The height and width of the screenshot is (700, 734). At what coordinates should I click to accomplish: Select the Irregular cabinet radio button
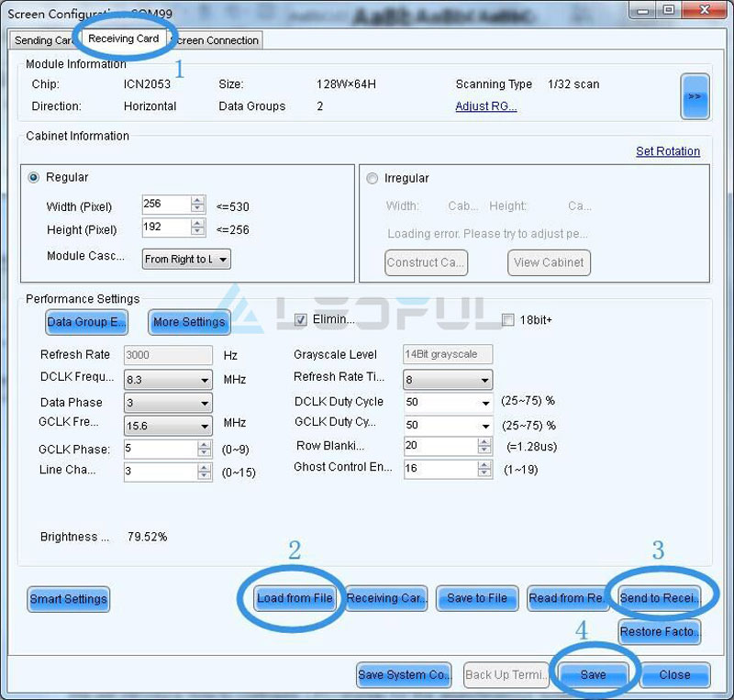click(372, 178)
